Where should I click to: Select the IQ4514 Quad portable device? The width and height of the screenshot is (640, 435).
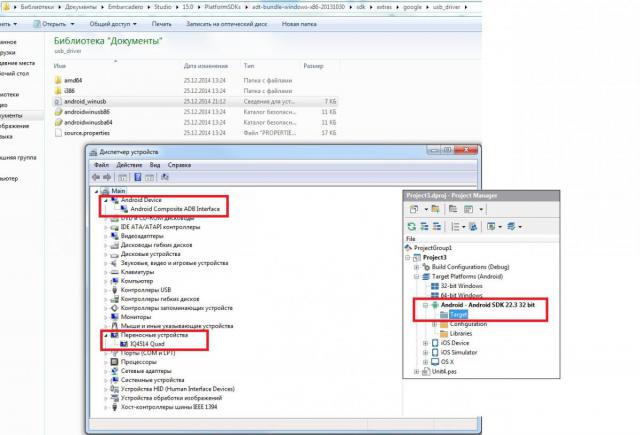[x=147, y=344]
